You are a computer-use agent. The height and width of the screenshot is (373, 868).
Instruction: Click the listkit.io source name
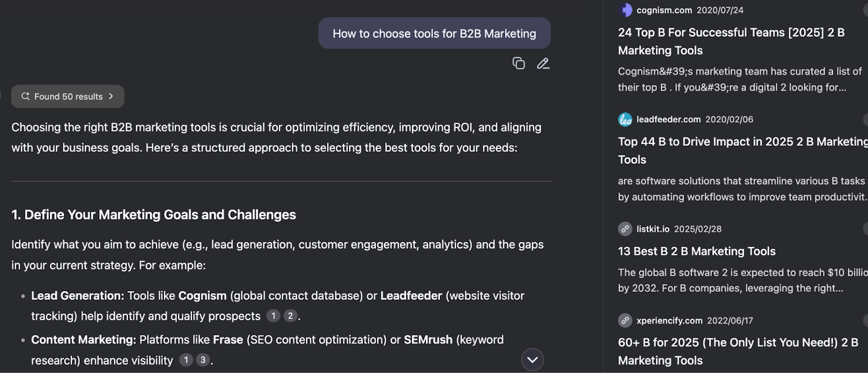coord(653,229)
